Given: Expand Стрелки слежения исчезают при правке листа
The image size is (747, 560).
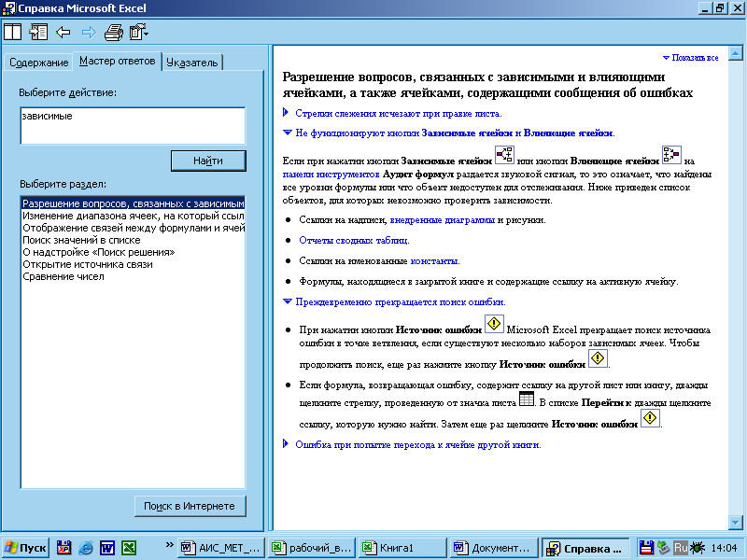Looking at the screenshot, I should 399,113.
